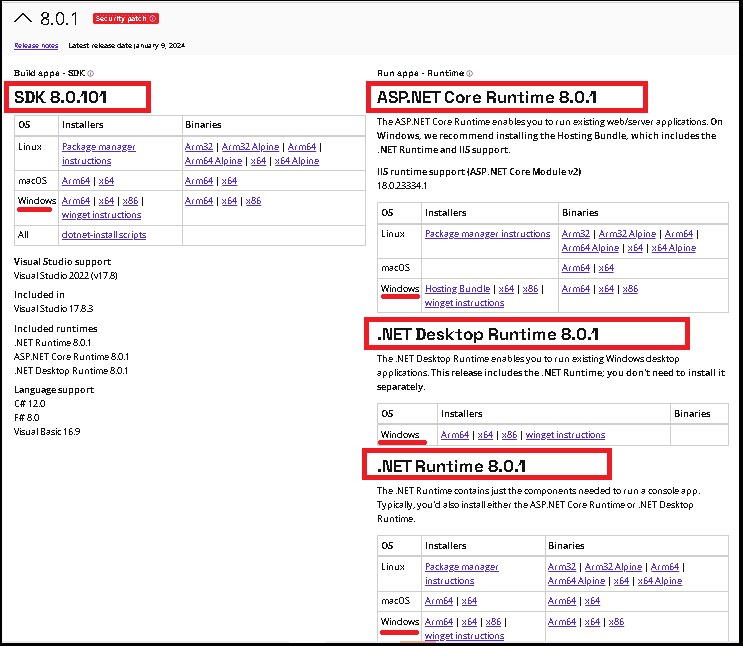Screen dimensions: 743x646
Task: Open dotnet-install scripts link
Action: tap(104, 235)
